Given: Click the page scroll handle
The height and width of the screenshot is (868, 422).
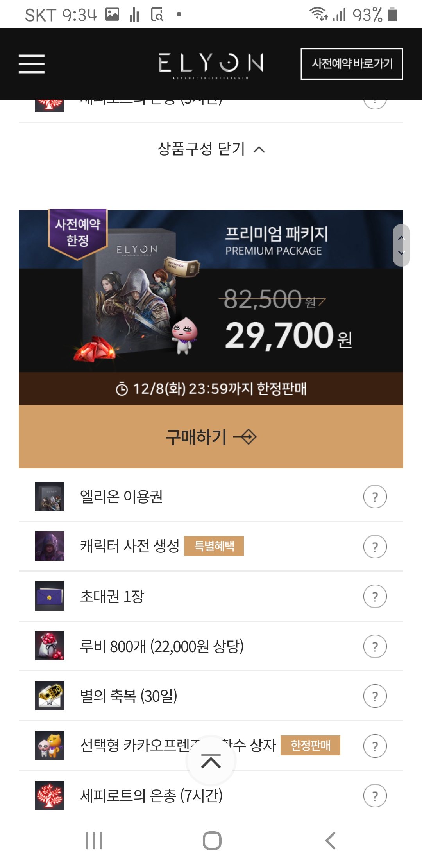Looking at the screenshot, I should (401, 245).
